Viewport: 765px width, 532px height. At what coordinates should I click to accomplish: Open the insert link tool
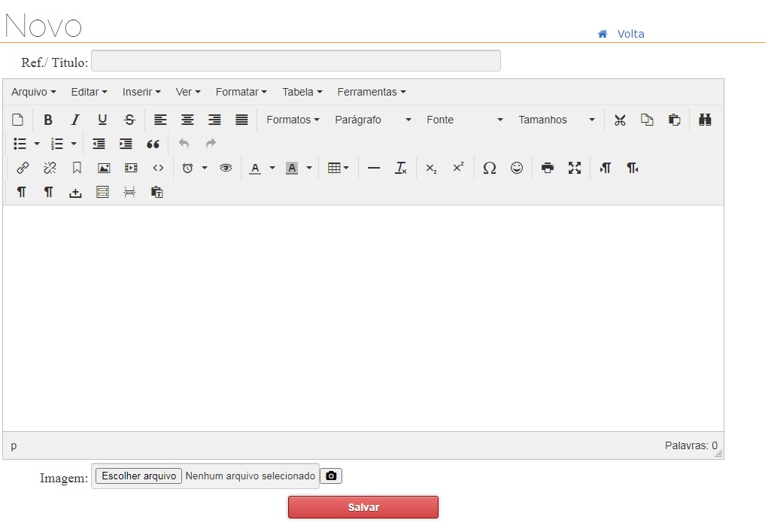point(23,168)
